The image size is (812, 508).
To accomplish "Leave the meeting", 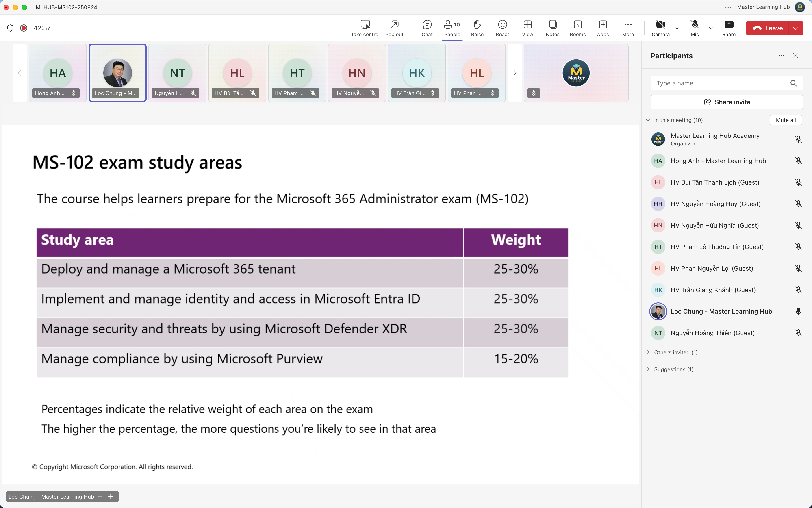I will (767, 28).
